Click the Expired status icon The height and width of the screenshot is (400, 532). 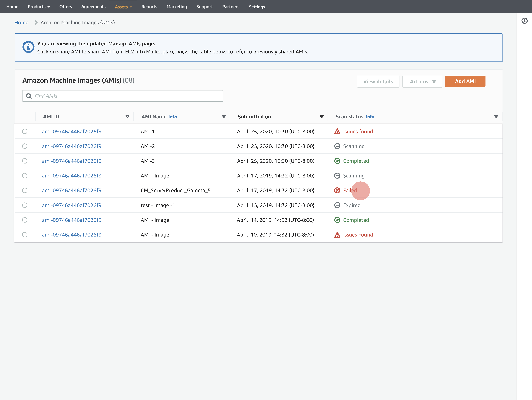pyautogui.click(x=337, y=205)
